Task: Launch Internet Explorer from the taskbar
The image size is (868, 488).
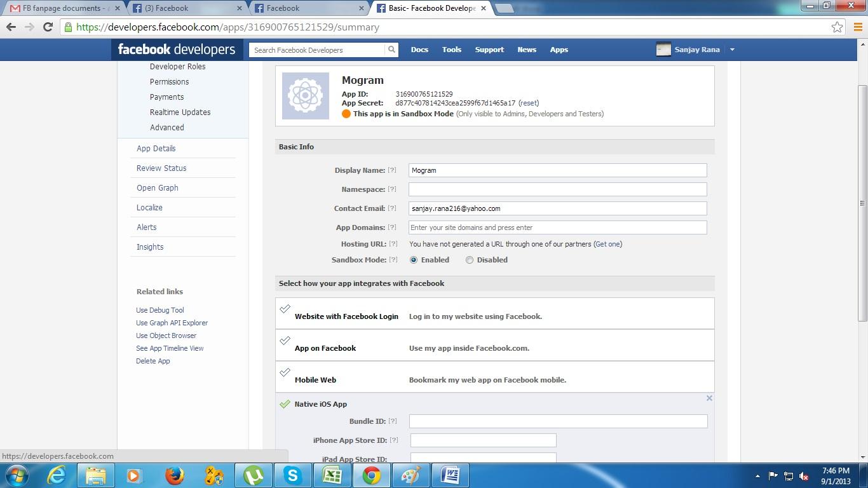Action: (x=57, y=475)
